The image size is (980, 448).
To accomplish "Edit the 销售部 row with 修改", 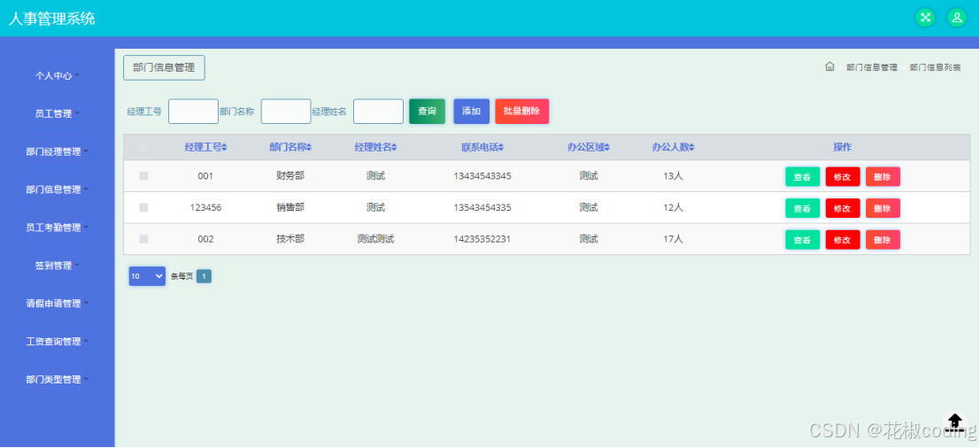I will coord(843,208).
